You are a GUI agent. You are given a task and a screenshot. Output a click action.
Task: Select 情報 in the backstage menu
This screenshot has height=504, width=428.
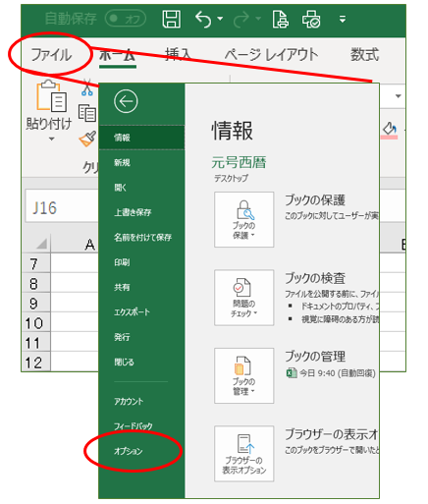point(141,138)
